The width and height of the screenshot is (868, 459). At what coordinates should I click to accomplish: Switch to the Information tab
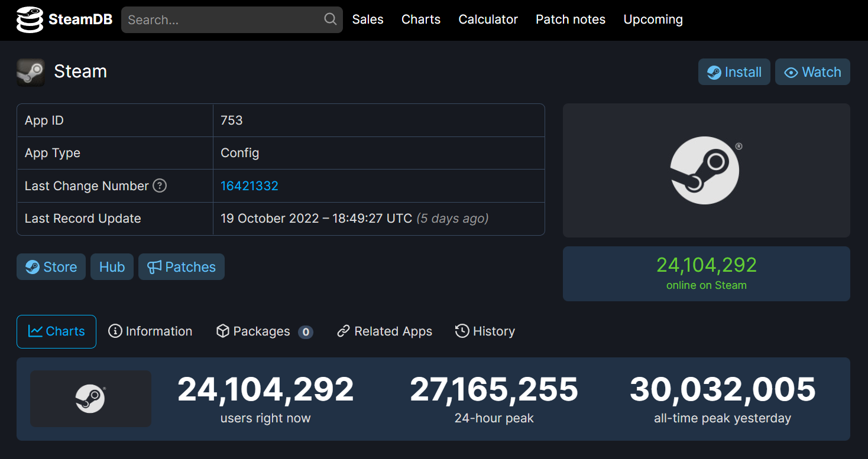tap(150, 331)
